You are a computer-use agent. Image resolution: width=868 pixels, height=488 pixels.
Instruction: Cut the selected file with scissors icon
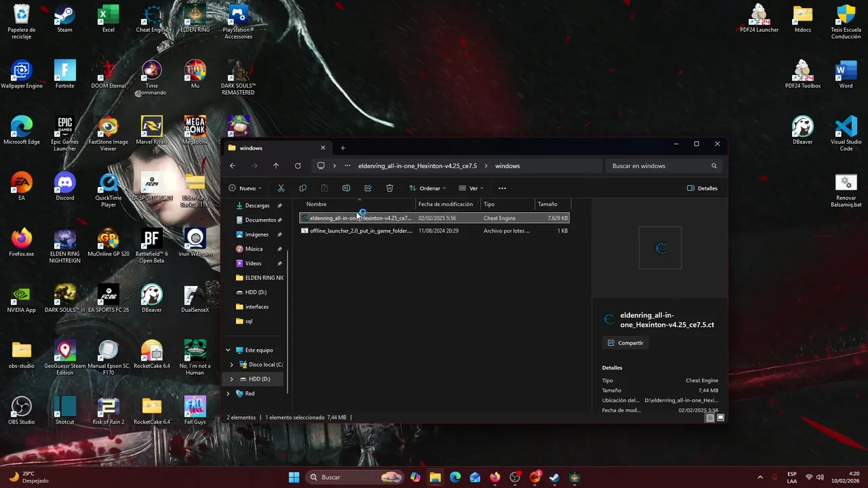(281, 188)
